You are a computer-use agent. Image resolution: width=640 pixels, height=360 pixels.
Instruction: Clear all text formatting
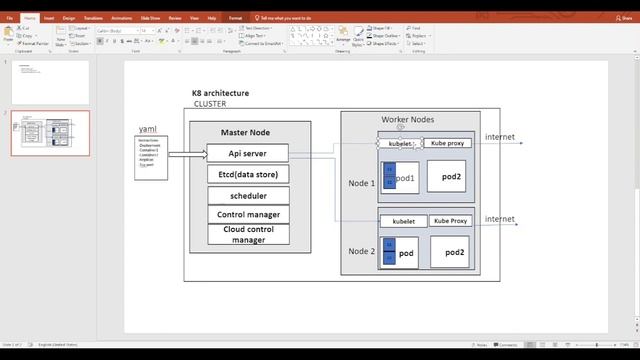coord(177,31)
